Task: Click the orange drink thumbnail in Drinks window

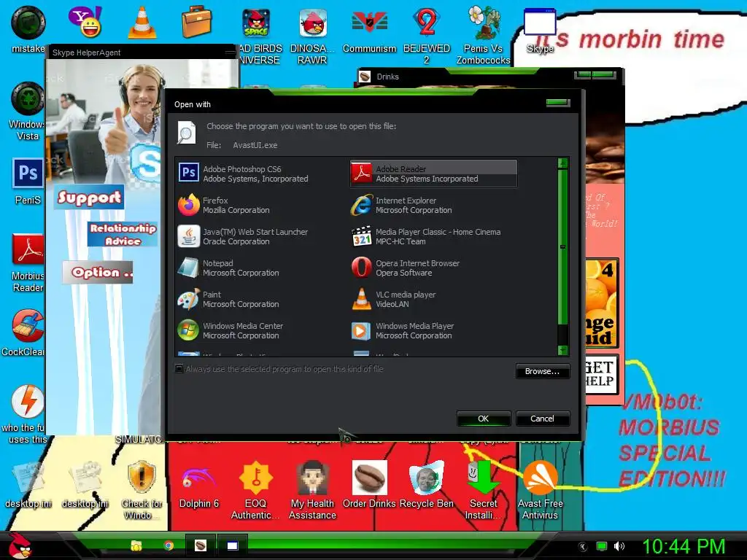Action: [601, 303]
